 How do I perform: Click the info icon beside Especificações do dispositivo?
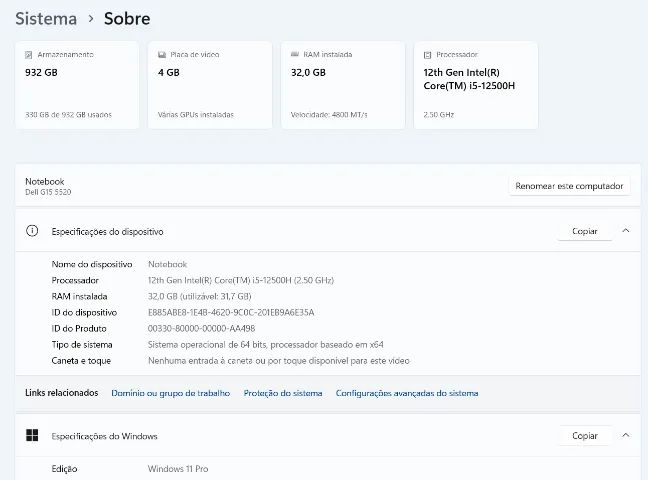pos(32,231)
